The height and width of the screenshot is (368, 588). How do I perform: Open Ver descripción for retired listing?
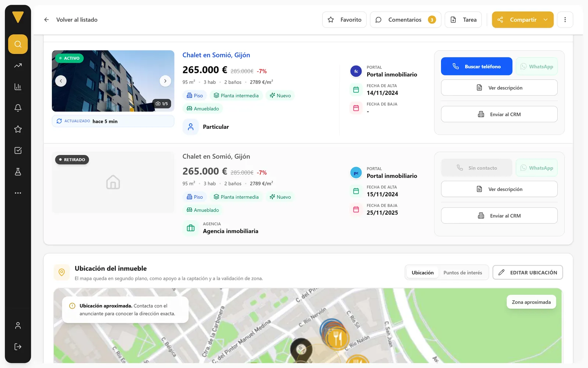point(499,189)
